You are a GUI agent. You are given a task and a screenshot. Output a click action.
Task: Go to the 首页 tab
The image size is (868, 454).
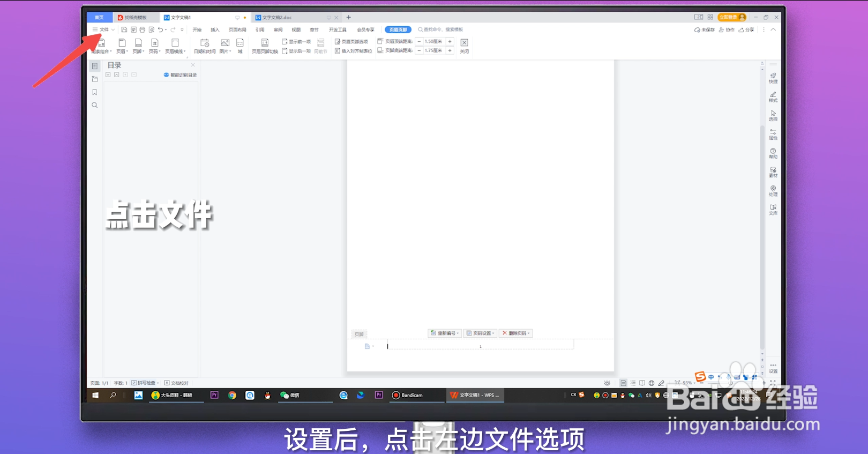pos(99,18)
